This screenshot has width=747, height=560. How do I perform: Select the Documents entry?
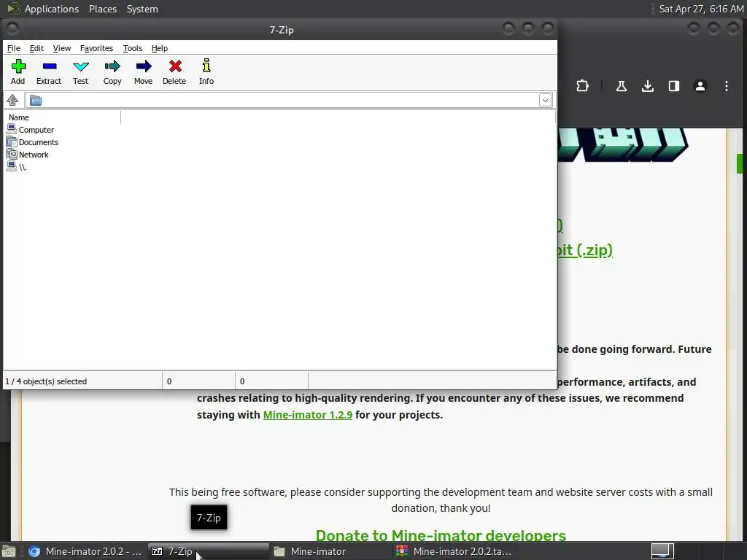[39, 142]
